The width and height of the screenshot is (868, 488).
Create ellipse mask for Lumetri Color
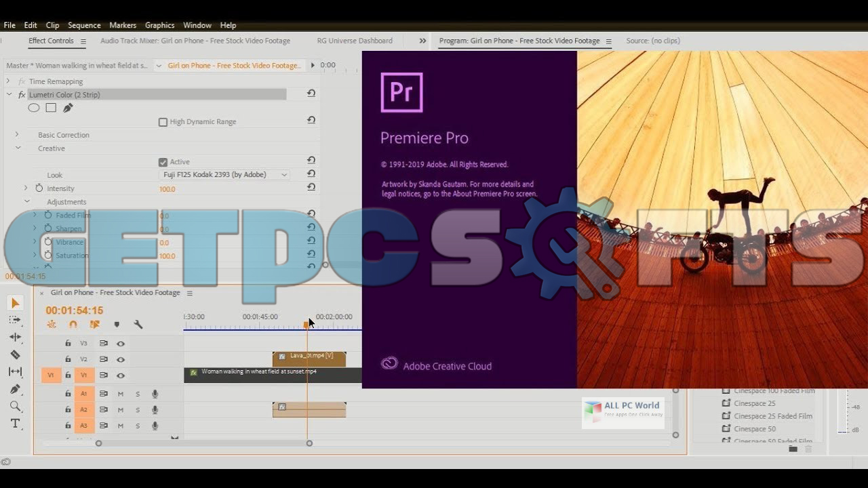tap(34, 108)
